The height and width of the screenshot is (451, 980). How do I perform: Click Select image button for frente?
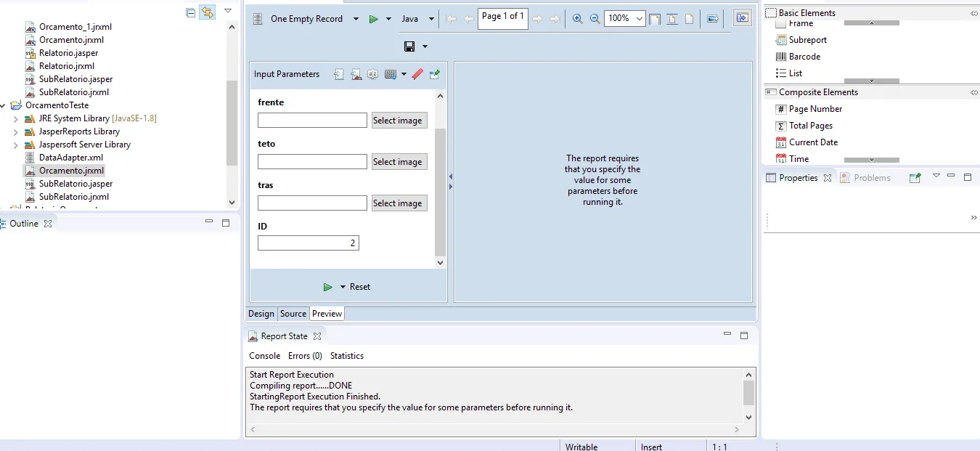399,121
